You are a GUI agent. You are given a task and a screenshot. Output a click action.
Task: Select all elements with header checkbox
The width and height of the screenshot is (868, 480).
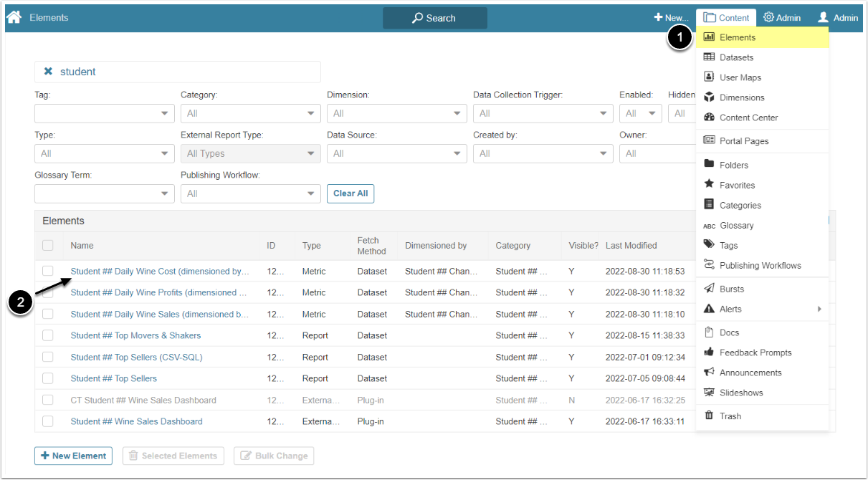click(48, 245)
